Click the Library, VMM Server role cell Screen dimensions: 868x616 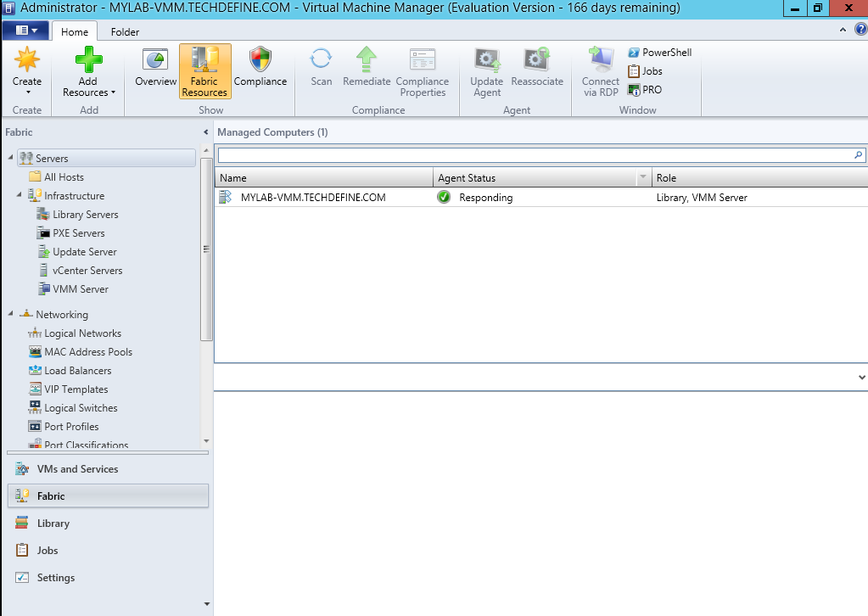click(702, 198)
